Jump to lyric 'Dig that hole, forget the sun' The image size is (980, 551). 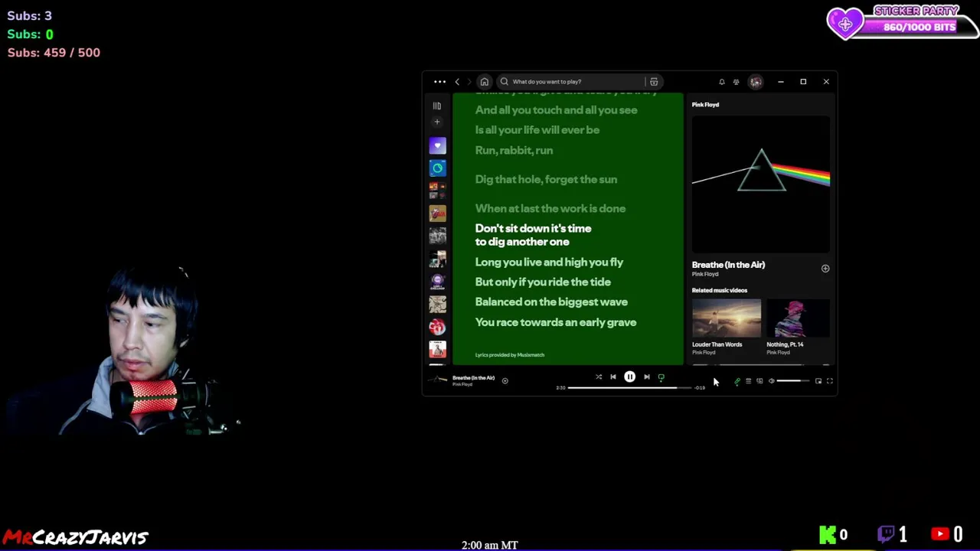pos(546,180)
